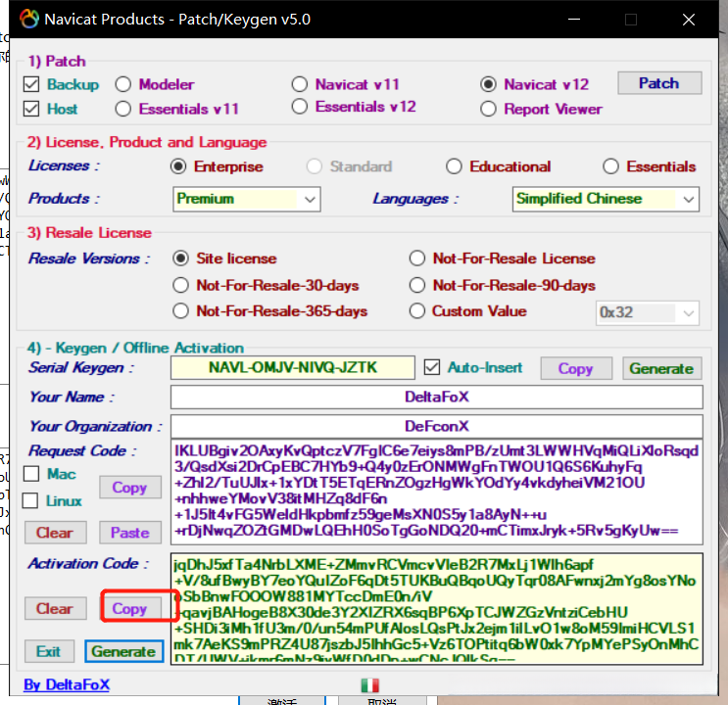The height and width of the screenshot is (705, 728).
Task: Copy the Activation Code
Action: pos(130,608)
